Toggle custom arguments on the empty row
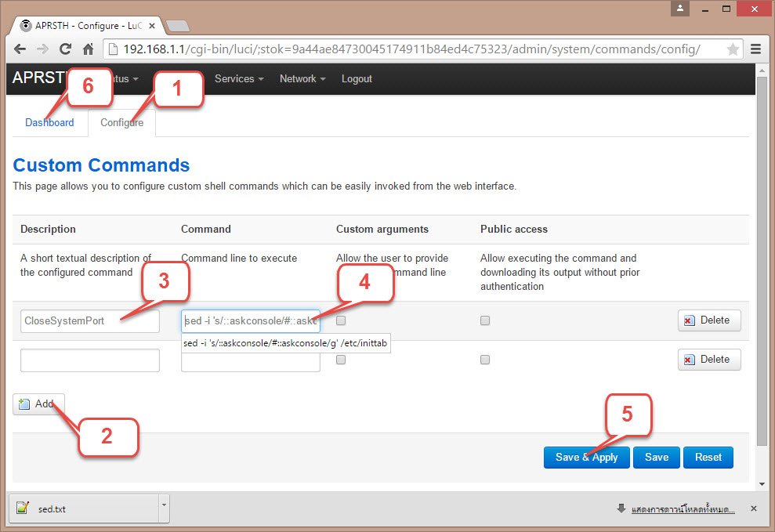The height and width of the screenshot is (532, 775). (341, 360)
